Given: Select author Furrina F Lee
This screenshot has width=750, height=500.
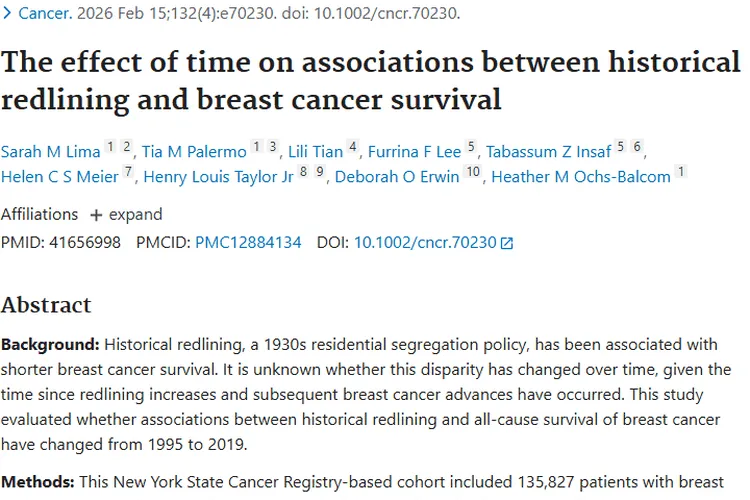Looking at the screenshot, I should point(414,152).
